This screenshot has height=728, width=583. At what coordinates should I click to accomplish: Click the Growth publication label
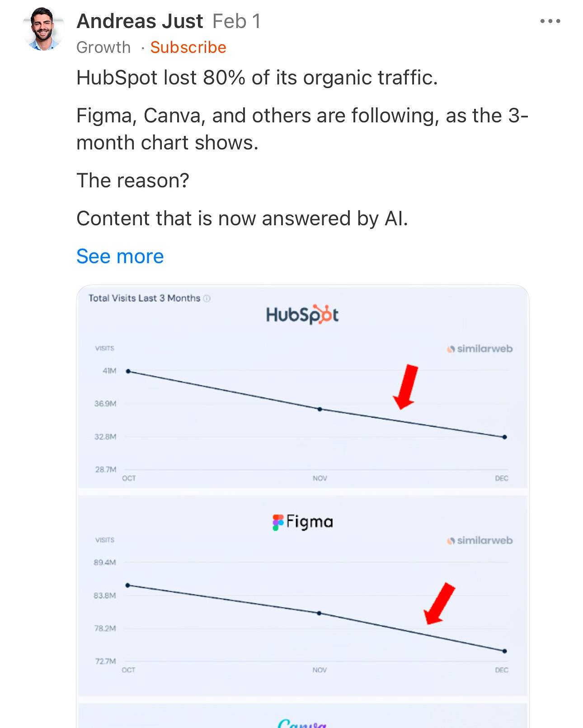click(103, 47)
